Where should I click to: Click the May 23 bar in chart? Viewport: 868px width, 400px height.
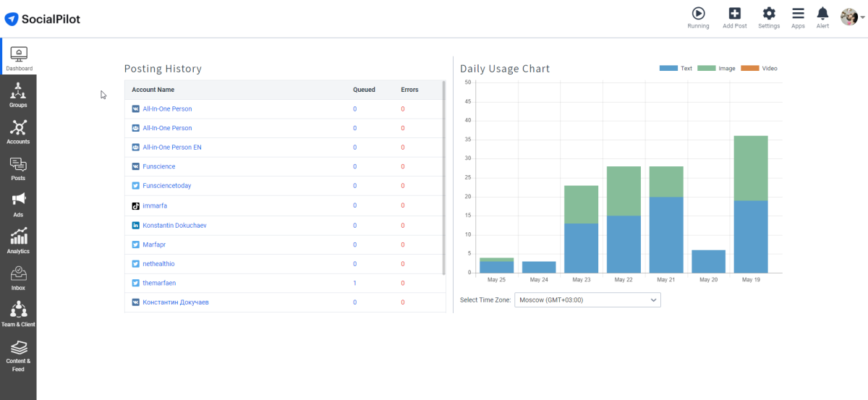(581, 229)
